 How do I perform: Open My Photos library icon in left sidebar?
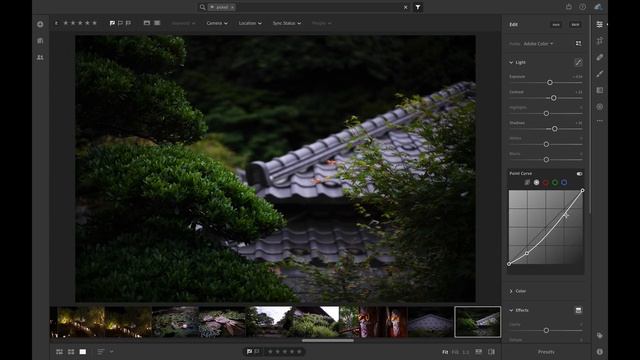pos(40,41)
